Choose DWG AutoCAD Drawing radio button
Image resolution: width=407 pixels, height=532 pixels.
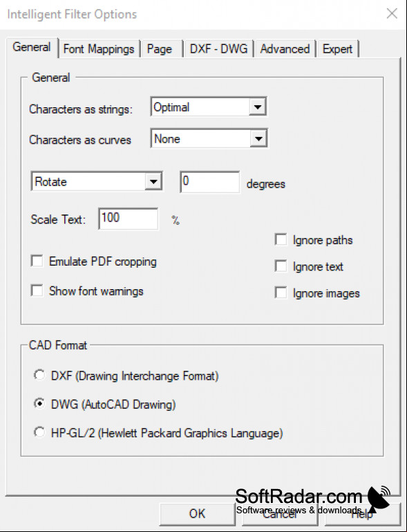click(39, 404)
